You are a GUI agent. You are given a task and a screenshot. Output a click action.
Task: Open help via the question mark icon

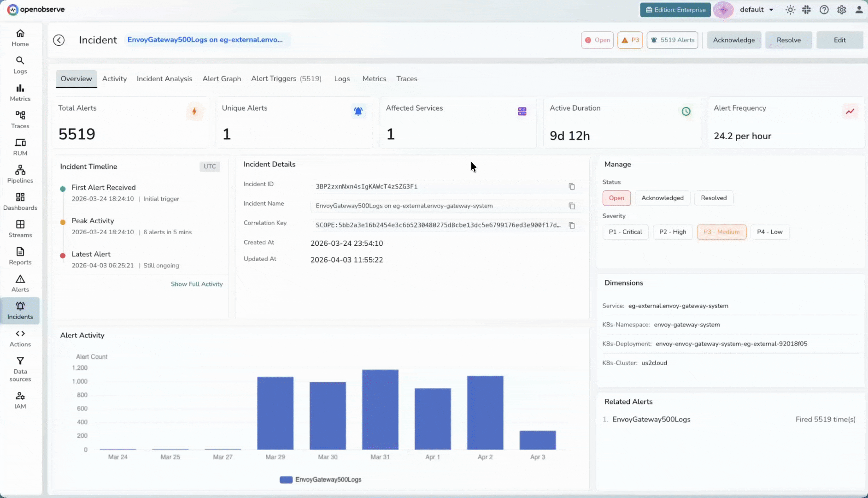coord(824,9)
